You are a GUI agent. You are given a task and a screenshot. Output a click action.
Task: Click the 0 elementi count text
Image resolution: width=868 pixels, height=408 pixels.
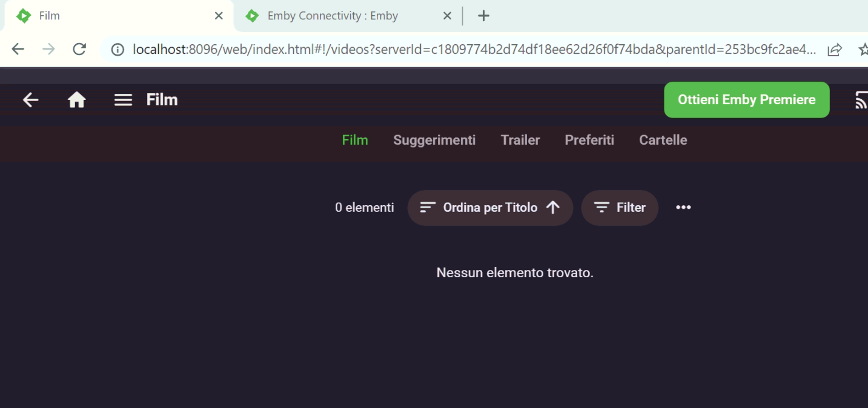tap(365, 208)
